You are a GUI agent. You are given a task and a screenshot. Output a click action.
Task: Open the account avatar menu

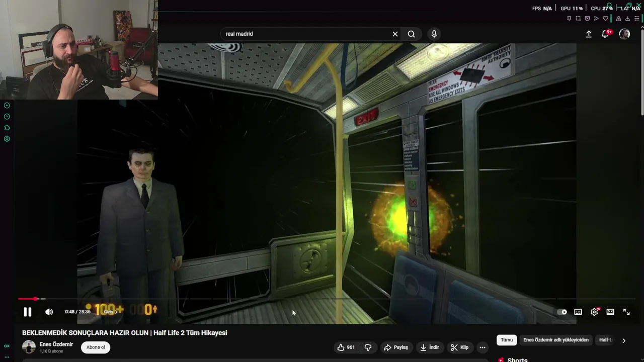624,34
